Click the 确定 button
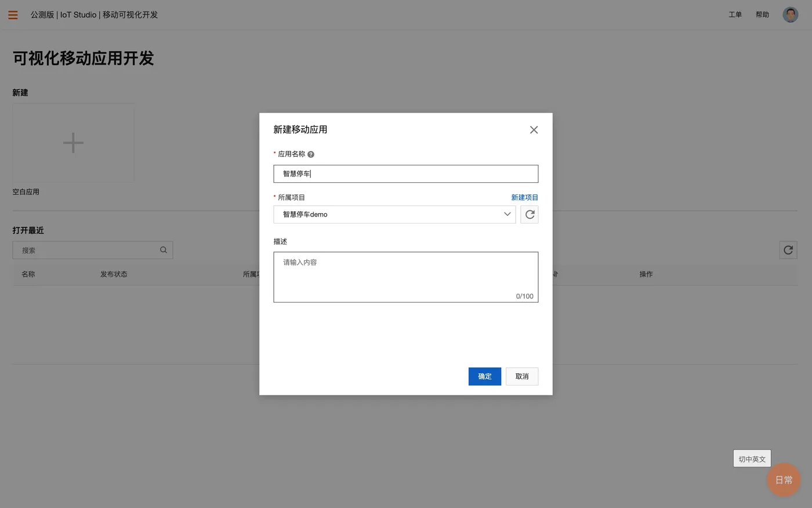Viewport: 812px width, 508px height. click(485, 376)
